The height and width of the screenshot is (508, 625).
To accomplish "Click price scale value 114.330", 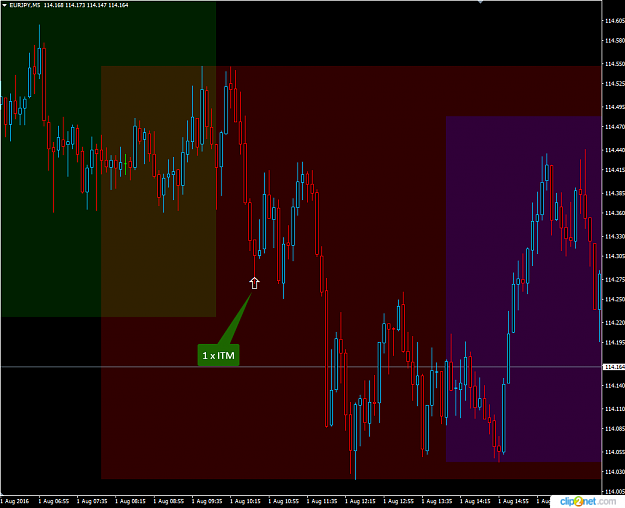I will tap(615, 236).
